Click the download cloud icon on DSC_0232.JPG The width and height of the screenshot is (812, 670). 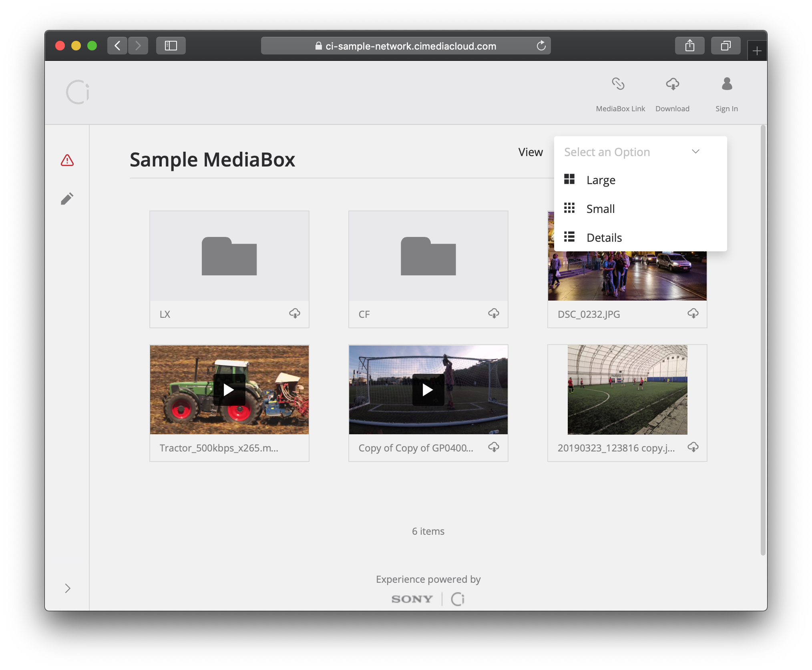693,314
